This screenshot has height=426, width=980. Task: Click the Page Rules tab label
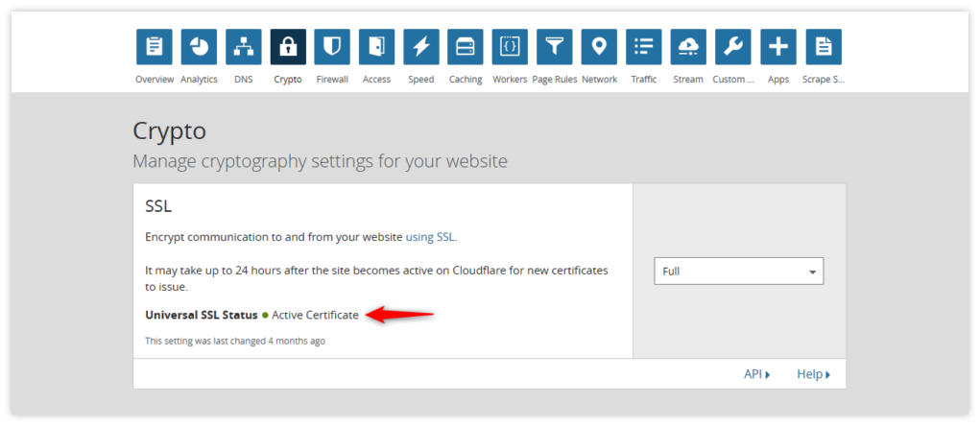coord(555,80)
